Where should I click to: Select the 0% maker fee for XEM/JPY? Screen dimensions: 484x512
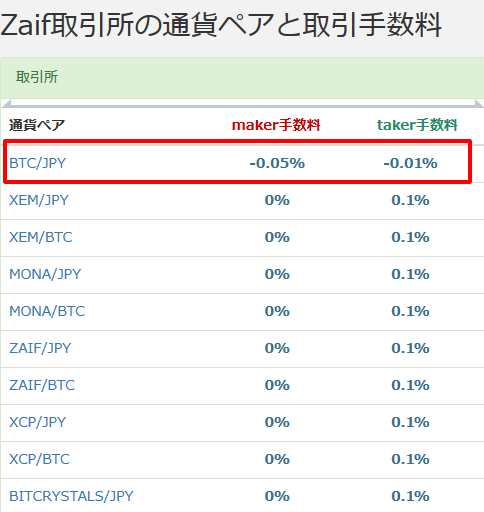tap(277, 200)
